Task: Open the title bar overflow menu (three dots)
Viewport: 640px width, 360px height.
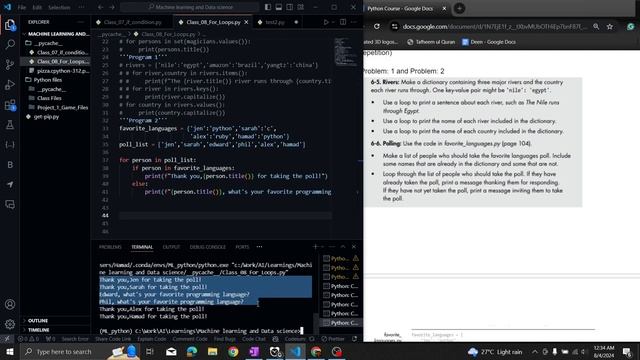Action: 81,7
